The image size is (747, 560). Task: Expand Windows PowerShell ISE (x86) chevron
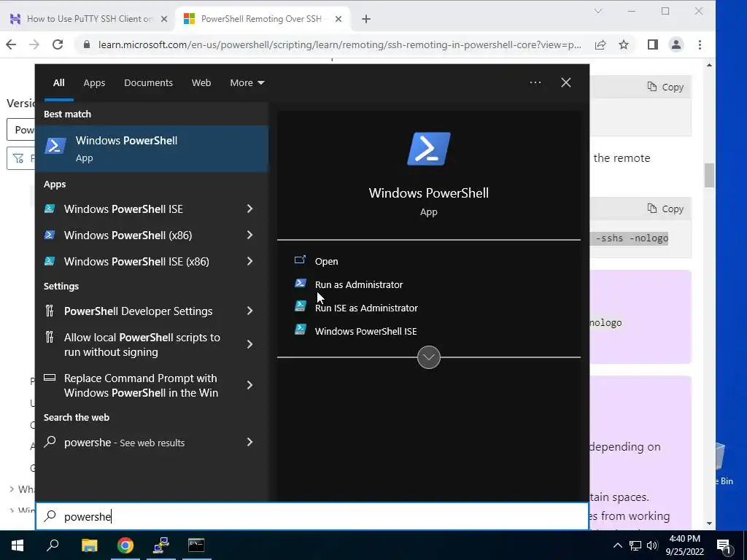(249, 261)
